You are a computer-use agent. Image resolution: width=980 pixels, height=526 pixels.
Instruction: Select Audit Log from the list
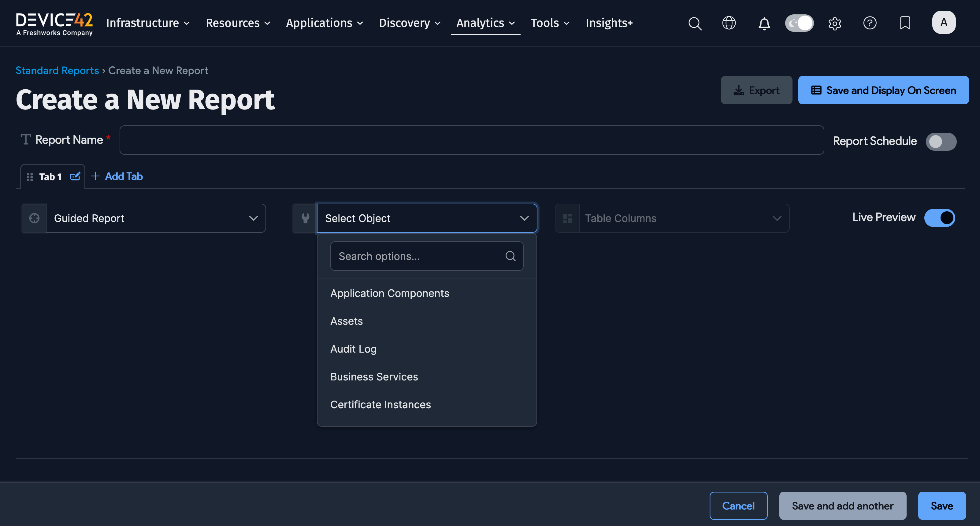coord(353,349)
